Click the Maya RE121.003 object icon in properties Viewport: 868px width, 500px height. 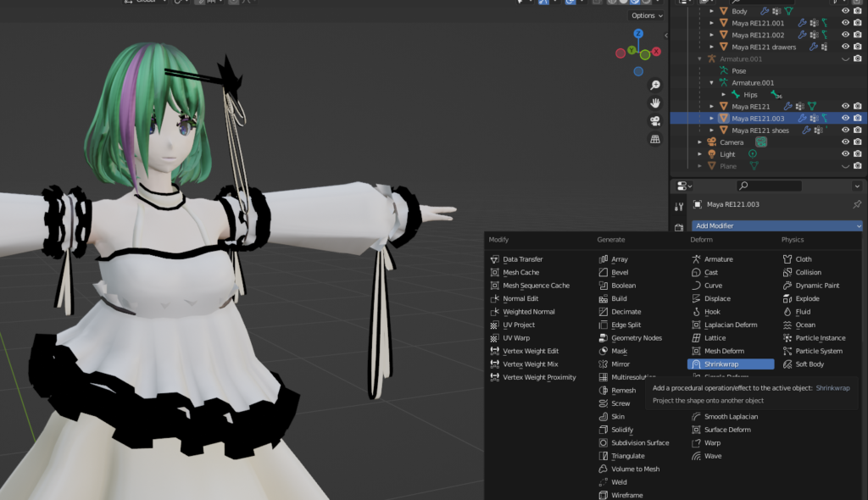tap(698, 204)
